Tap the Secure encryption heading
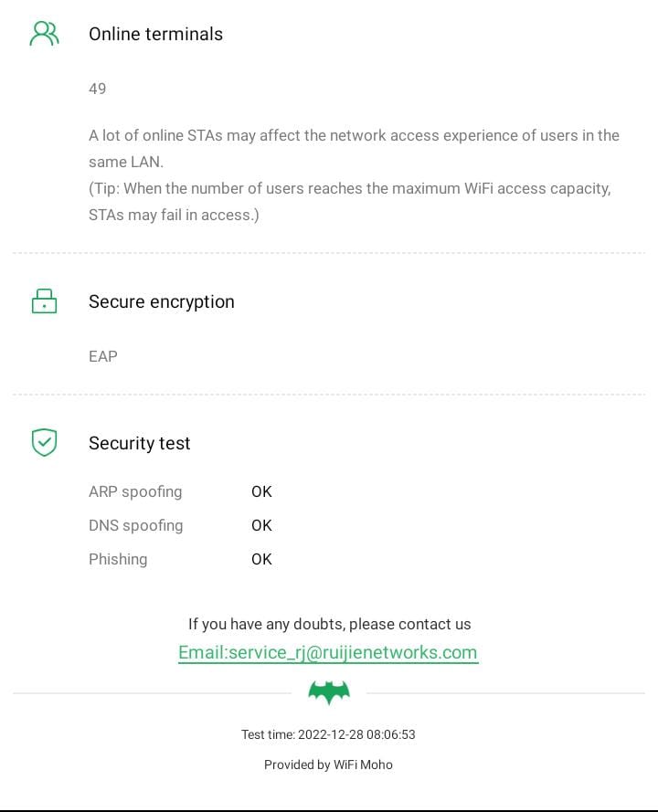Viewport: 658px width, 812px height. click(x=162, y=301)
